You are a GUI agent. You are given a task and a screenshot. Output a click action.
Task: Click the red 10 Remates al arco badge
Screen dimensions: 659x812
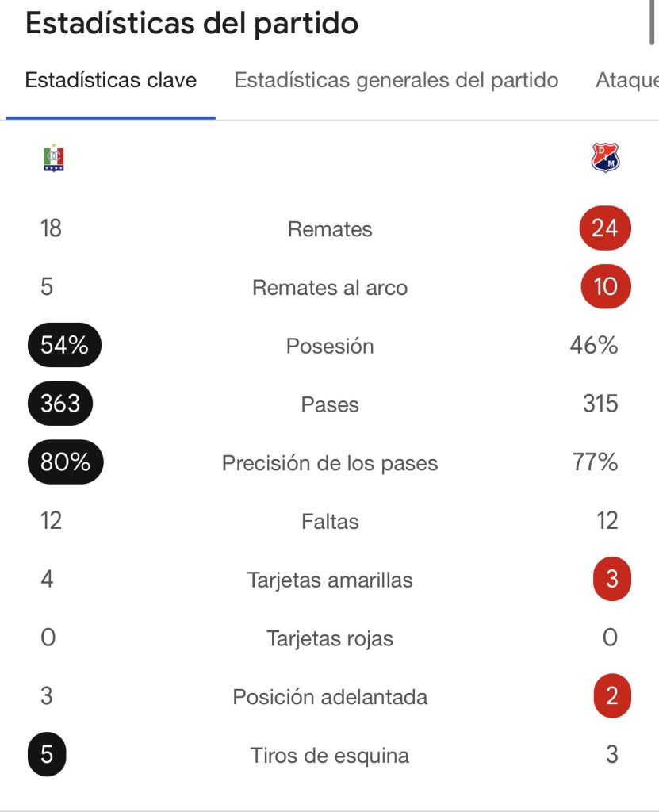(605, 286)
